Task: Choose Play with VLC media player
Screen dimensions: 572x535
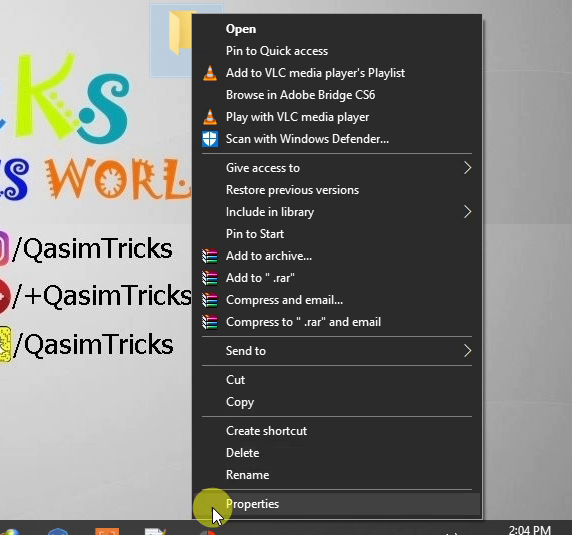Action: click(x=337, y=117)
